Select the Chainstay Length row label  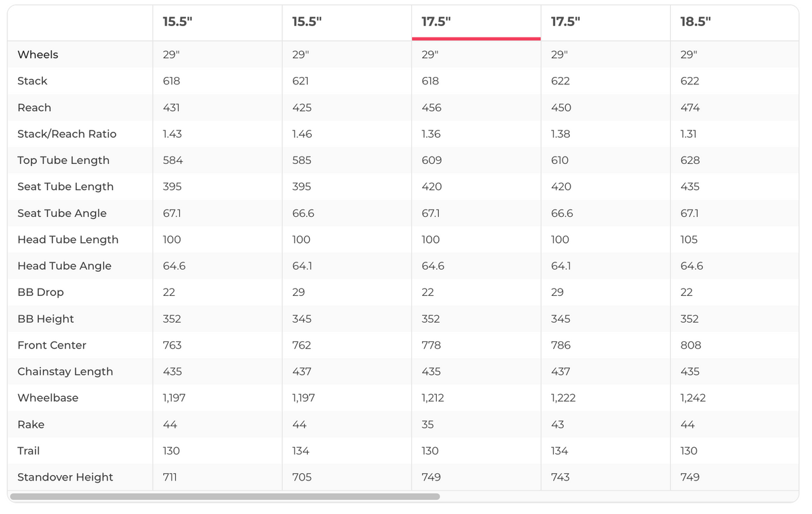click(65, 371)
